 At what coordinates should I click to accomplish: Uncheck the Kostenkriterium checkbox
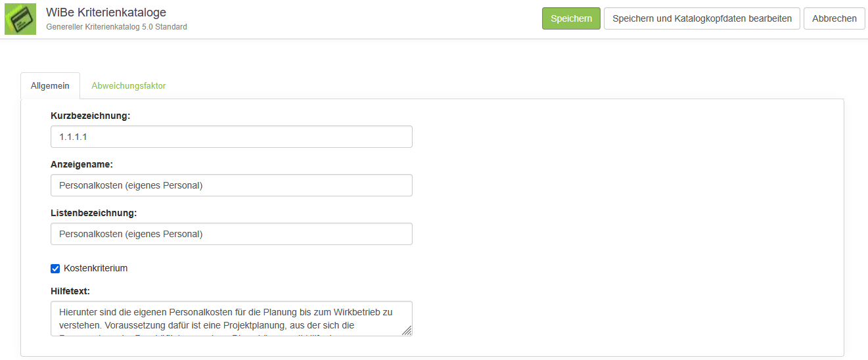coord(55,268)
